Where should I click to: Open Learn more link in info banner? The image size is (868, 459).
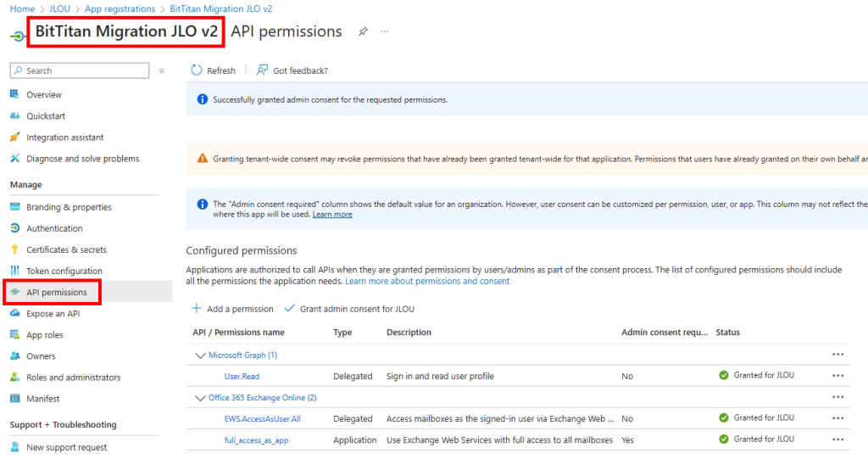coord(332,215)
